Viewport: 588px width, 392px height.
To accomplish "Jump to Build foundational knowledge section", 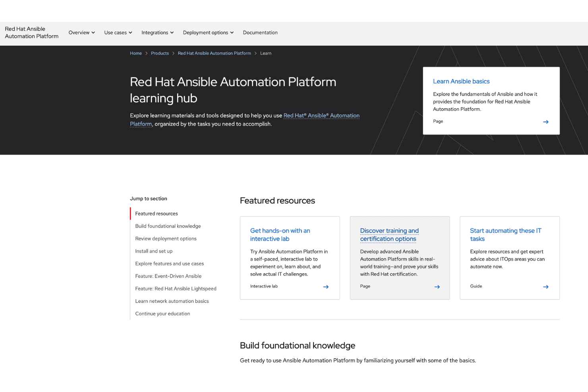I will coord(168,226).
